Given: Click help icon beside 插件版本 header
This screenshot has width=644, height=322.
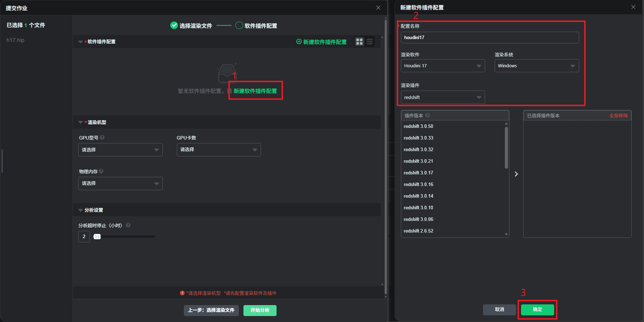Looking at the screenshot, I should pyautogui.click(x=428, y=115).
